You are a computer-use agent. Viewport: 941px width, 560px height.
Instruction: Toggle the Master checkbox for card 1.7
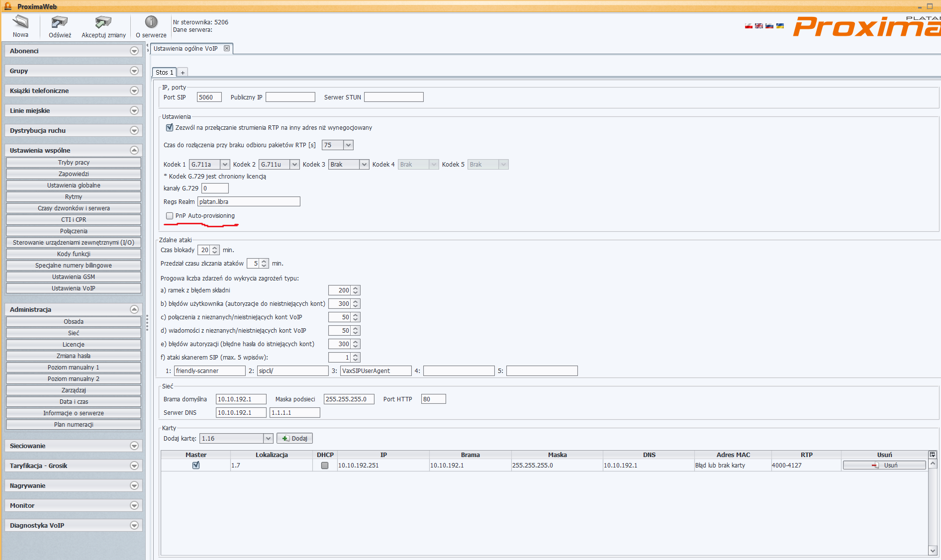tap(196, 466)
